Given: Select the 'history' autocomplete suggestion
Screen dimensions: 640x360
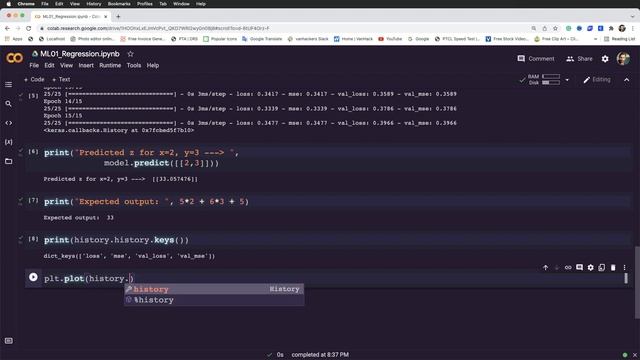Looking at the screenshot, I should coord(214,289).
